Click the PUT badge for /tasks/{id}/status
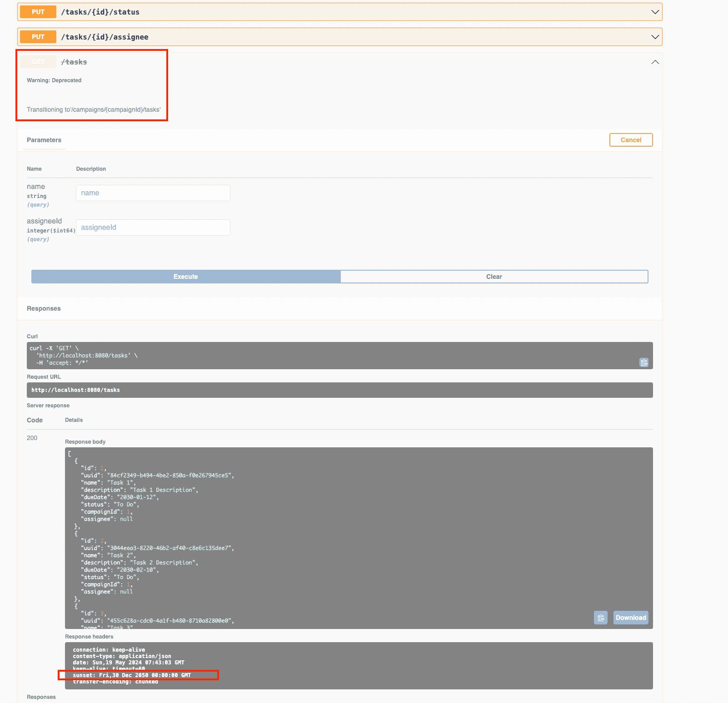Image resolution: width=728 pixels, height=703 pixels. coord(38,12)
